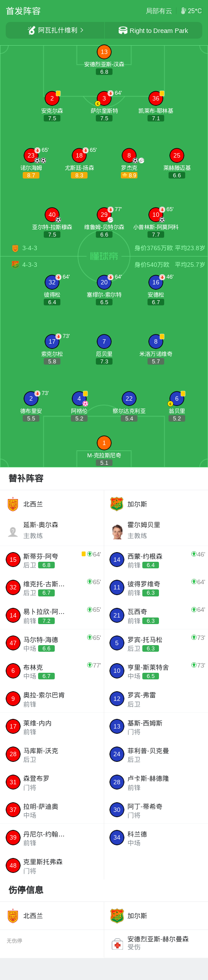Tap the stadium icon beside Right to Dream Park
The image size is (208, 980).
click(x=123, y=30)
